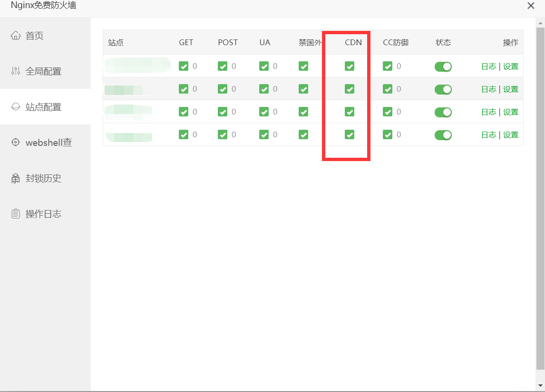This screenshot has height=392, width=545.
Task: Uncheck GET checkbox in second site row
Action: [x=184, y=89]
